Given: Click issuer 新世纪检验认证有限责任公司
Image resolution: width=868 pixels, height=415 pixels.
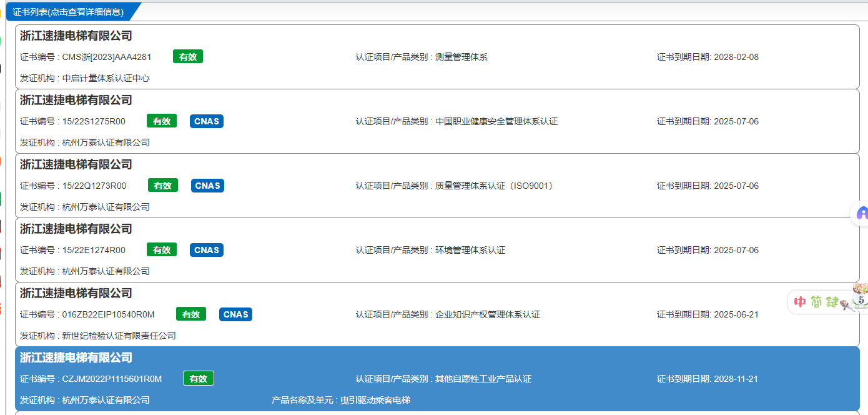Looking at the screenshot, I should click(119, 336).
